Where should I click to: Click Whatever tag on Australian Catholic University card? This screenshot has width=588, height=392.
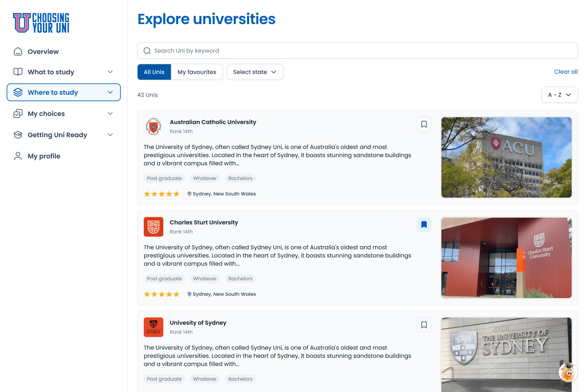[205, 178]
